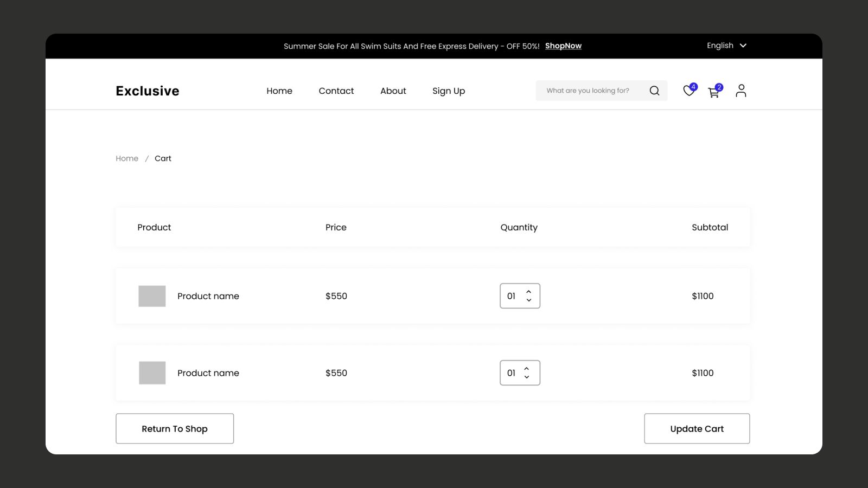The image size is (868, 488).
Task: Click the first product quantity field
Action: (512, 296)
